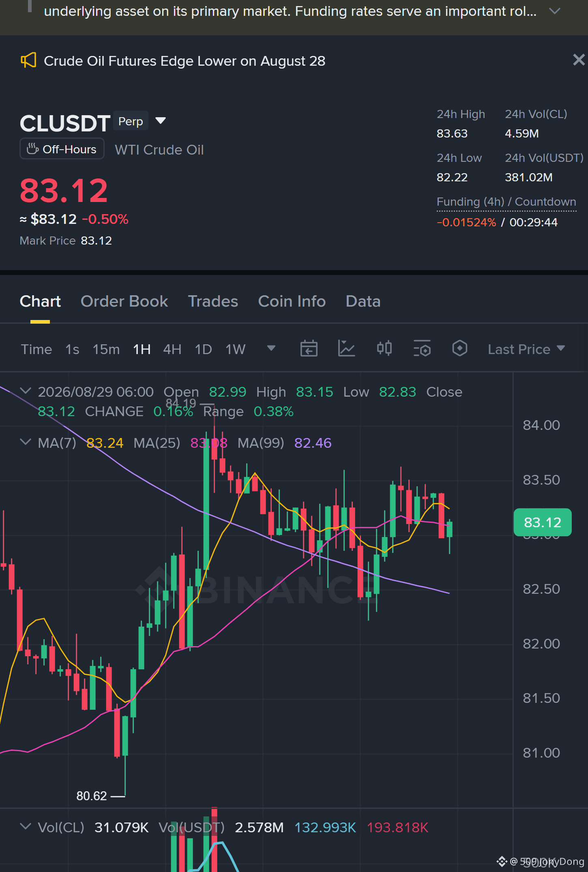
Task: Open the Coin Info tab
Action: coord(292,301)
